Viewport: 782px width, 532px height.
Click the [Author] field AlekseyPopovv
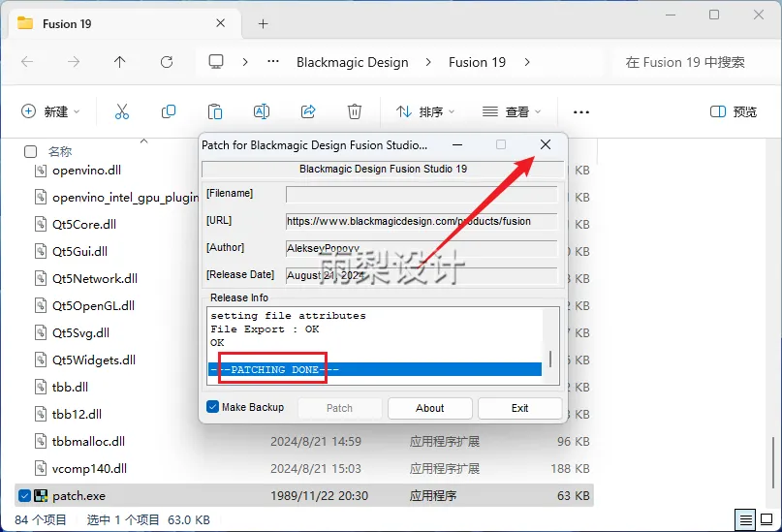coord(422,248)
